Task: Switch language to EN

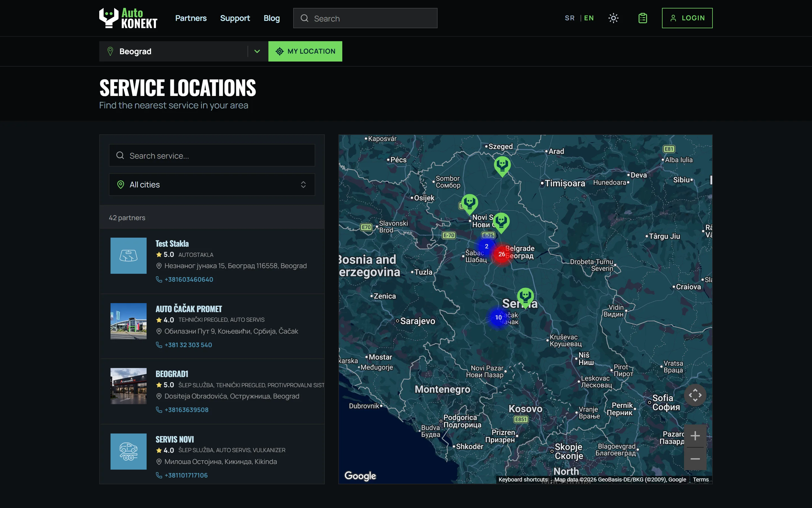Action: tap(589, 18)
